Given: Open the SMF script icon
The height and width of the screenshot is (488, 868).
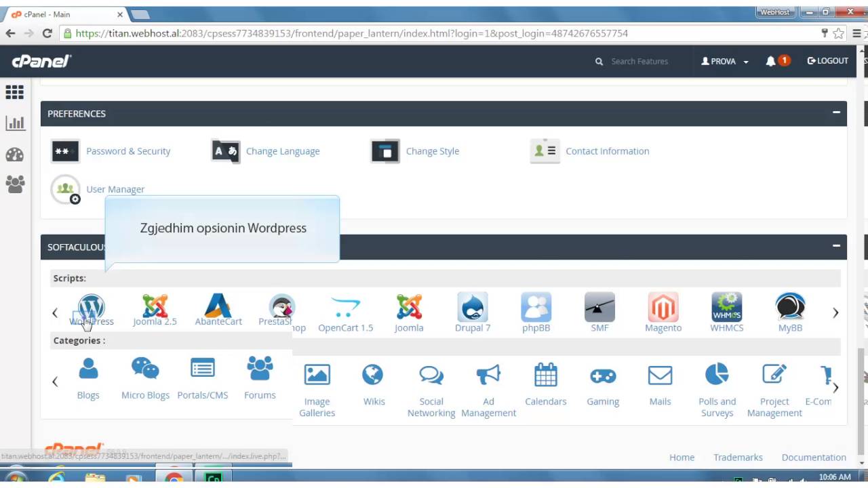Looking at the screenshot, I should click(599, 307).
